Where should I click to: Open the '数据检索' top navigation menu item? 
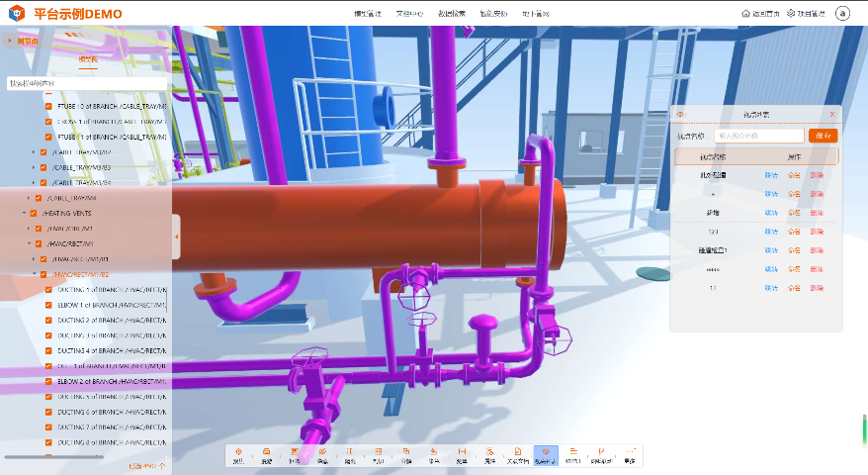coord(452,14)
